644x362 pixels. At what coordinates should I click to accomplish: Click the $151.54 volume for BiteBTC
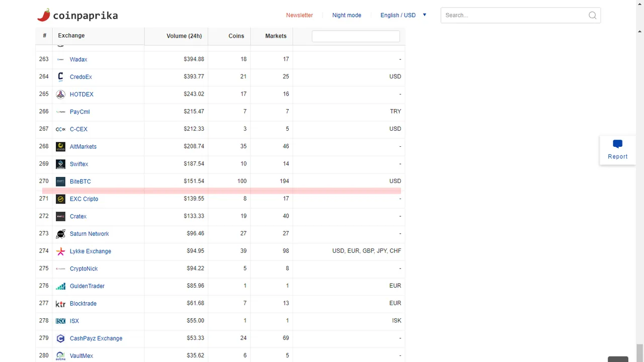click(x=194, y=181)
